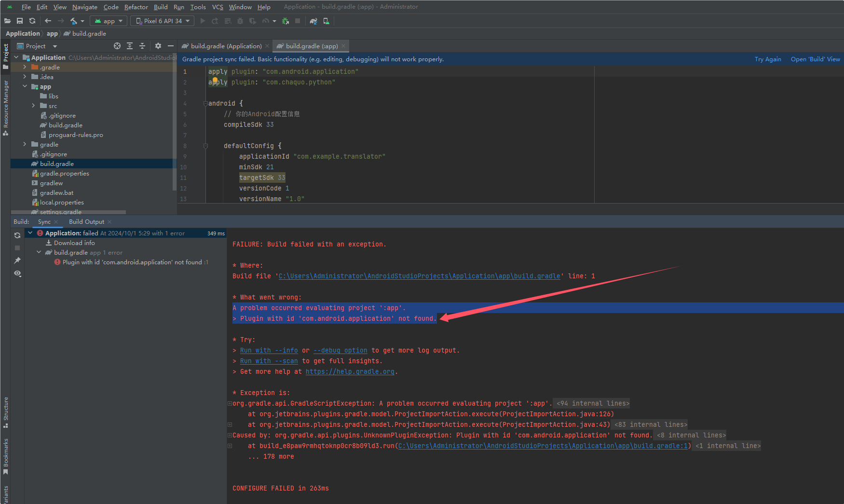The height and width of the screenshot is (504, 844).
Task: Click the Save All icon in the toolbar
Action: coord(20,21)
